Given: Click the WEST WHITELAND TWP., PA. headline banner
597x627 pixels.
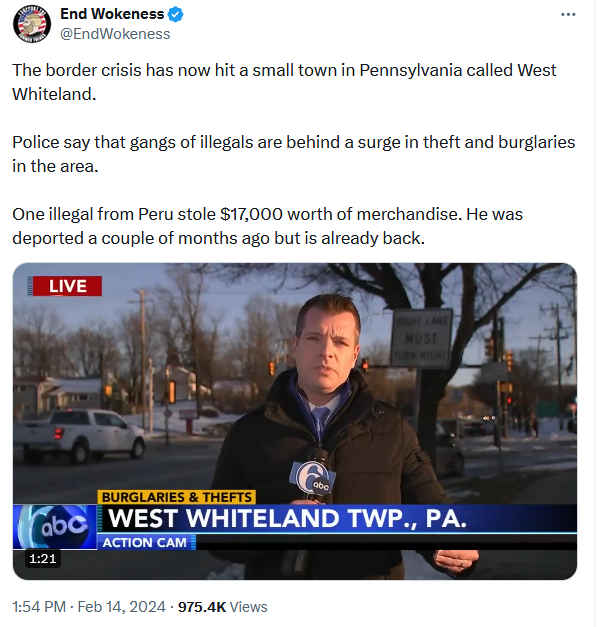Looking at the screenshot, I should pos(288,518).
